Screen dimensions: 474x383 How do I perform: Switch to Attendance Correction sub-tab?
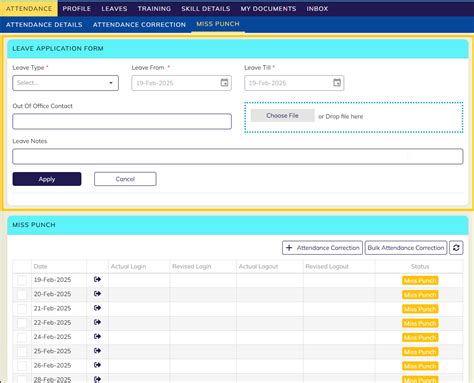pos(139,25)
